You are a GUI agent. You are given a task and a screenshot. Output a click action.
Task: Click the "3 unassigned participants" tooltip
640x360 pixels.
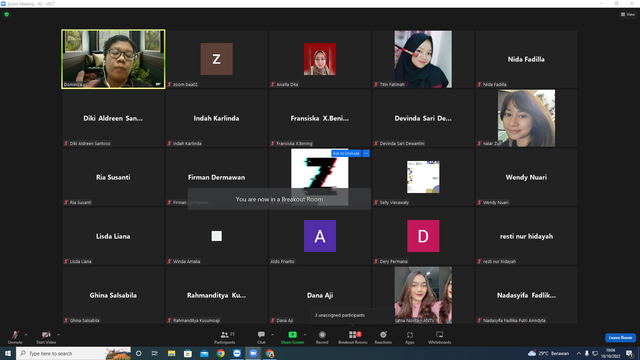coord(352,315)
